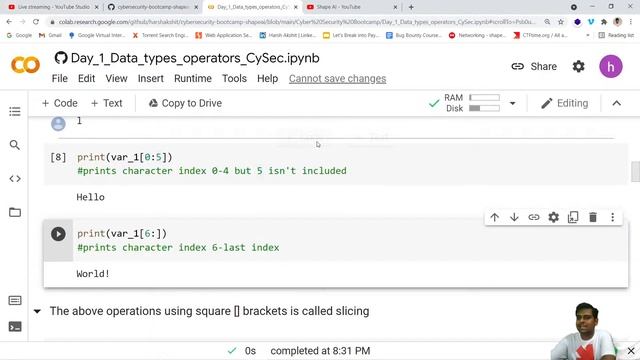Image resolution: width=640 pixels, height=360 pixels.
Task: Click the Colab logo
Action: click(x=25, y=65)
